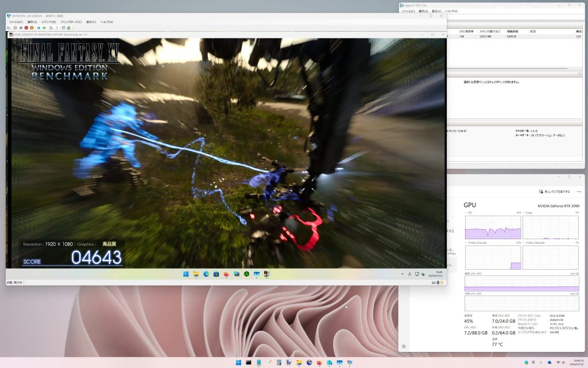The image size is (588, 368).
Task: Open Firefox in the VM taskbar
Action: (x=226, y=274)
